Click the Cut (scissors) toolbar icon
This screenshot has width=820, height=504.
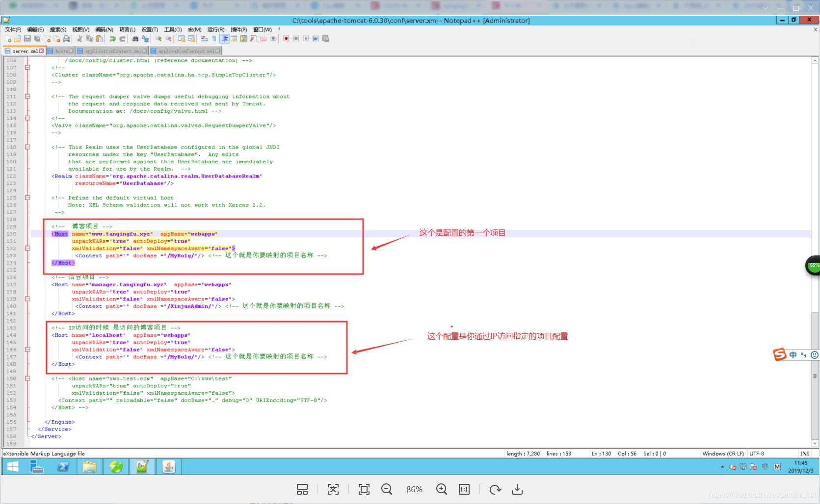[x=79, y=39]
